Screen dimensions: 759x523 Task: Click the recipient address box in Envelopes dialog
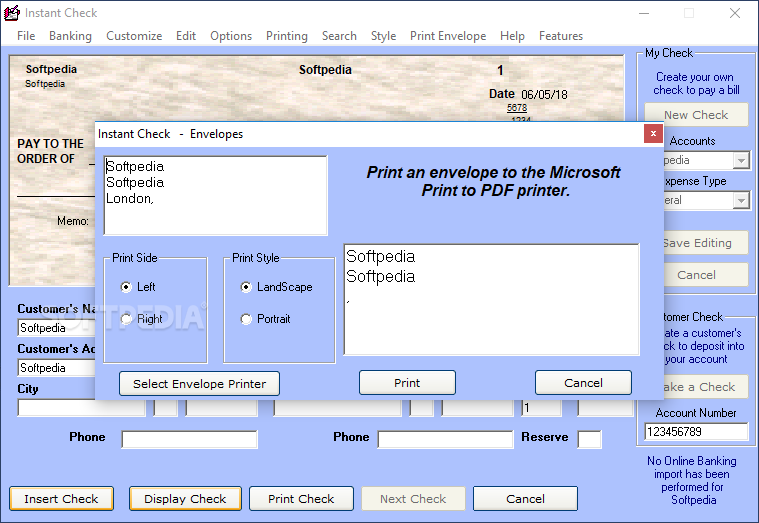point(491,300)
